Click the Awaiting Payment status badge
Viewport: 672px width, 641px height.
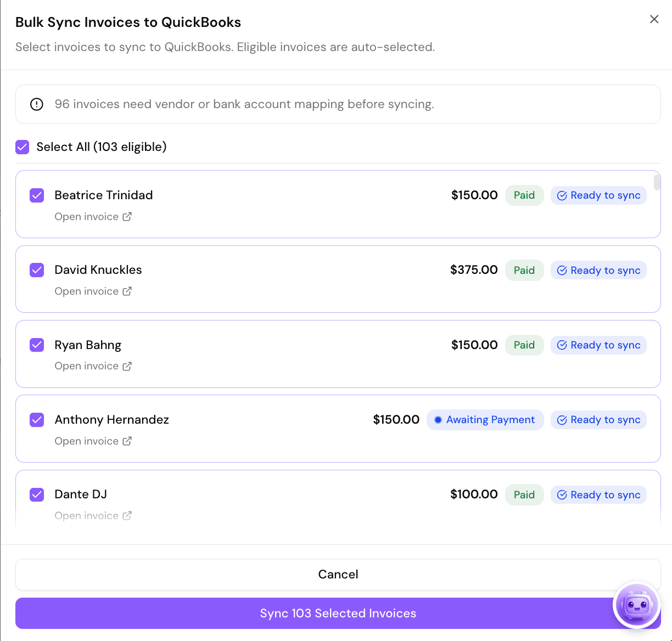[485, 419]
